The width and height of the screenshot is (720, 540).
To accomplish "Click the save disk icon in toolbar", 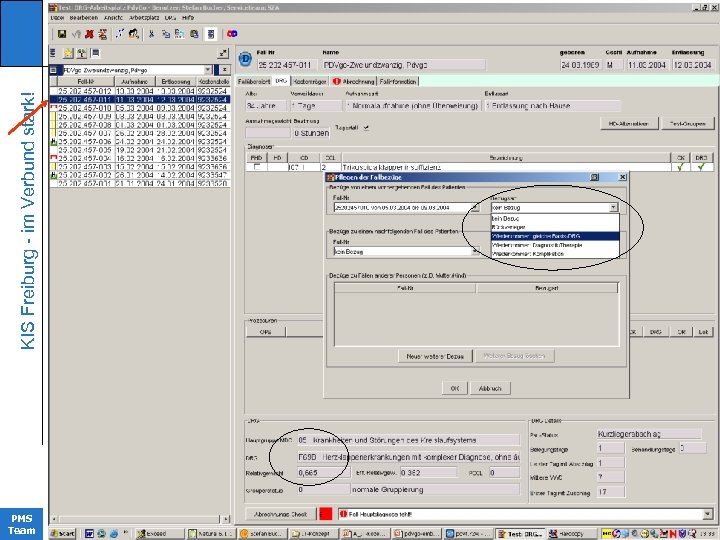I will pos(62,34).
